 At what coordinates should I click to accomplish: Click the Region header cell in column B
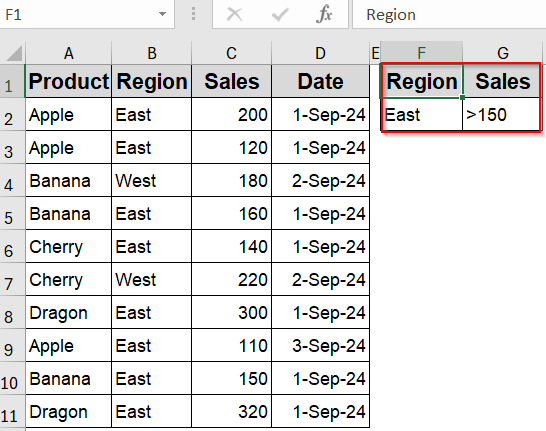[x=151, y=81]
